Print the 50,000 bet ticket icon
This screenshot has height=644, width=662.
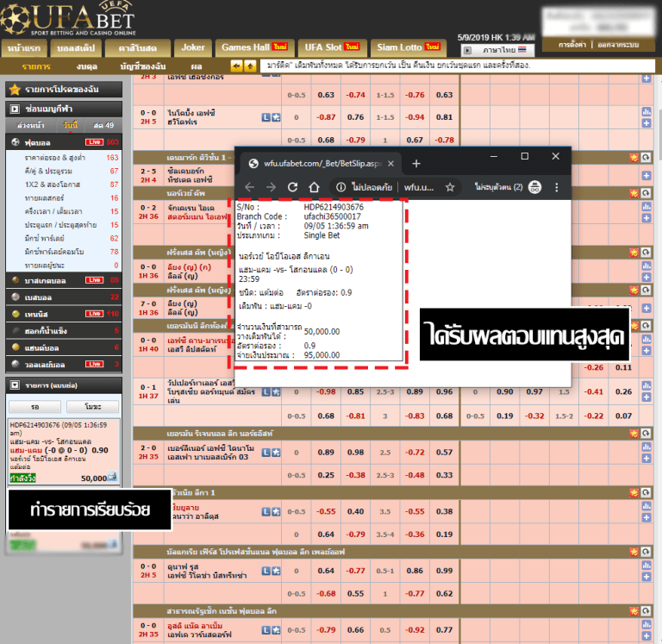point(112,476)
